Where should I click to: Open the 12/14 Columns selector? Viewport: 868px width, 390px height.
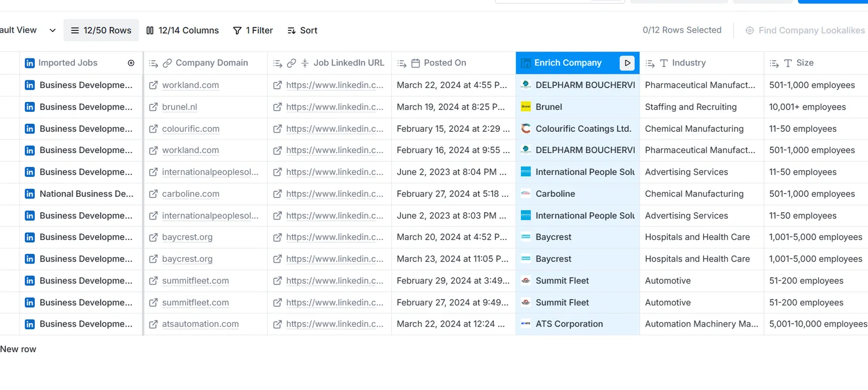point(182,30)
